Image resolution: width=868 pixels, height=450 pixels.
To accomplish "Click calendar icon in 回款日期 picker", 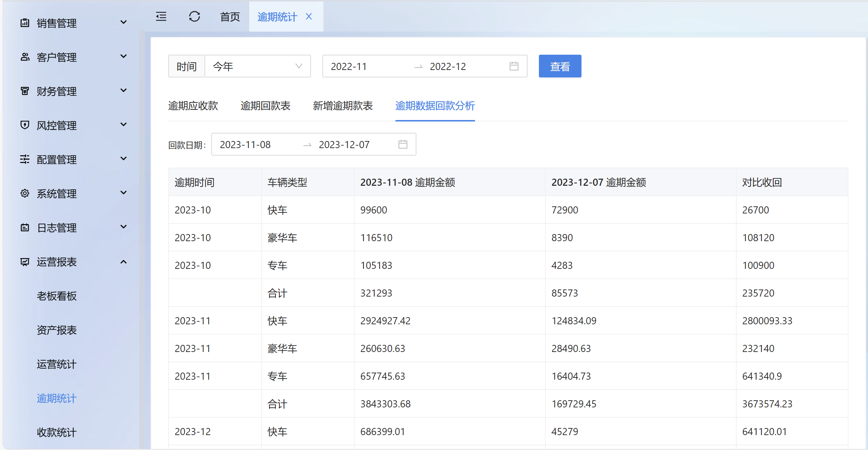I will (403, 144).
